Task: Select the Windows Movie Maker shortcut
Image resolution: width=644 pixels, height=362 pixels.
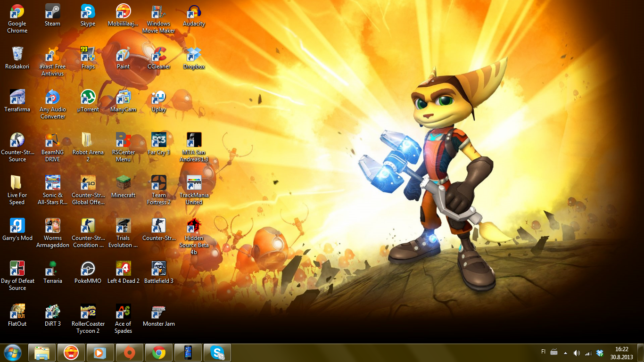Action: point(159,19)
